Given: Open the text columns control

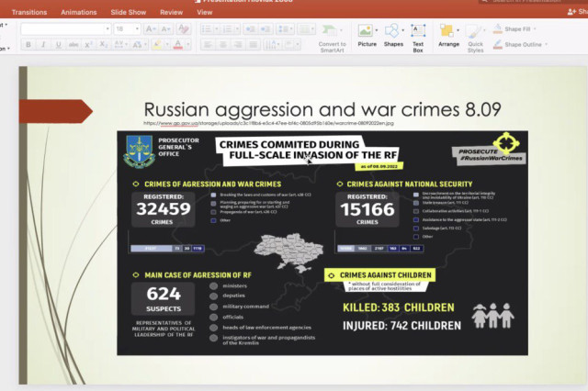Looking at the screenshot, I should click(x=306, y=28).
